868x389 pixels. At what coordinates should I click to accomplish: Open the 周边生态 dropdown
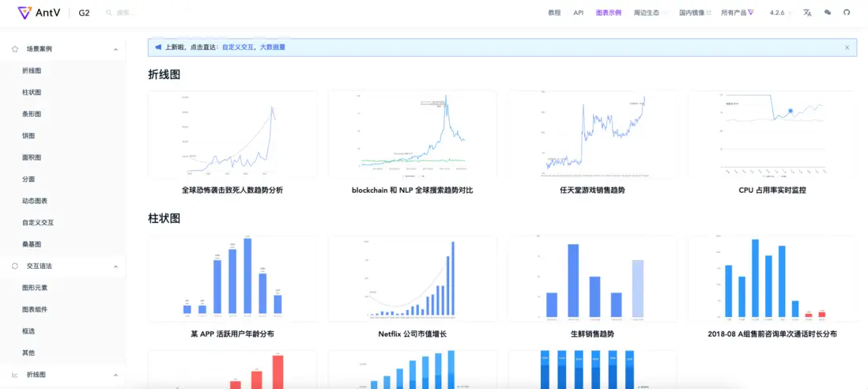(650, 12)
